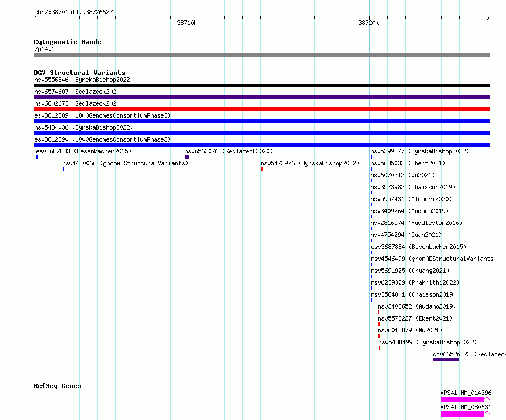
Task: Select the purple nsv6574607 variant bar
Action: (262, 97)
